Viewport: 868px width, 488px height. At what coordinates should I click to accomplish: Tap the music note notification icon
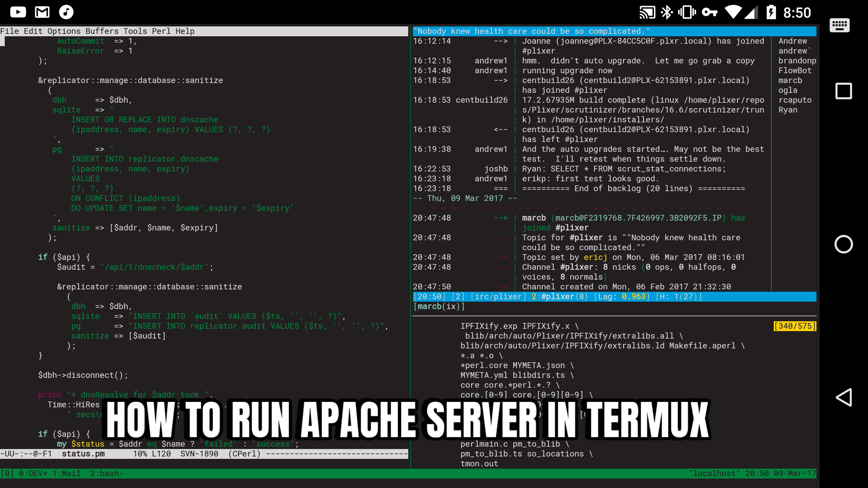[x=66, y=12]
